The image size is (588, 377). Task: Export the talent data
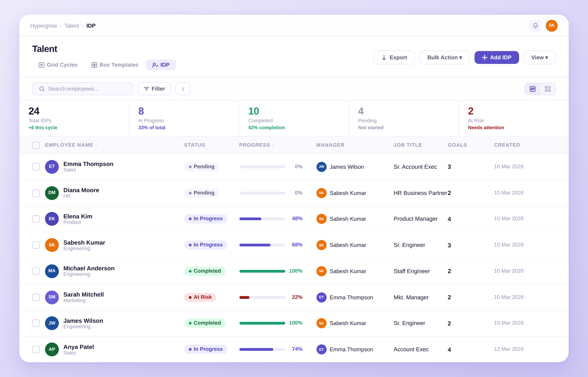tap(394, 57)
